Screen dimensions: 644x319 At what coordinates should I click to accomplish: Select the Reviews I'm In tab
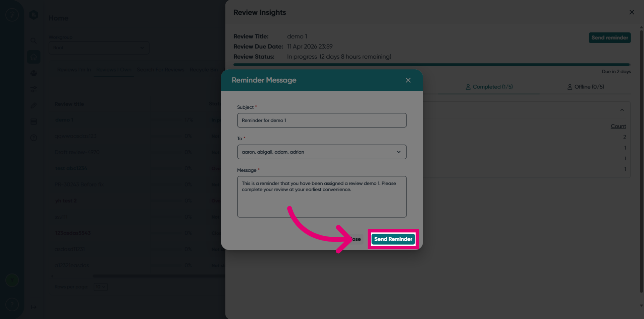[74, 69]
